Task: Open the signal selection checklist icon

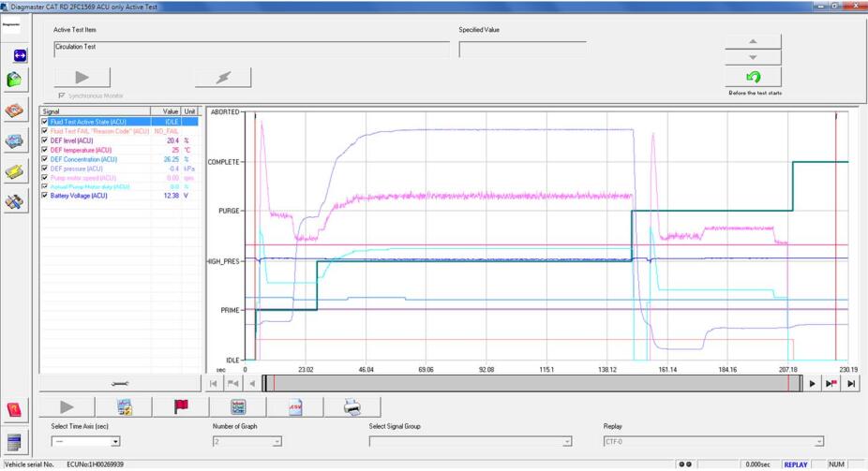Action: pos(125,407)
